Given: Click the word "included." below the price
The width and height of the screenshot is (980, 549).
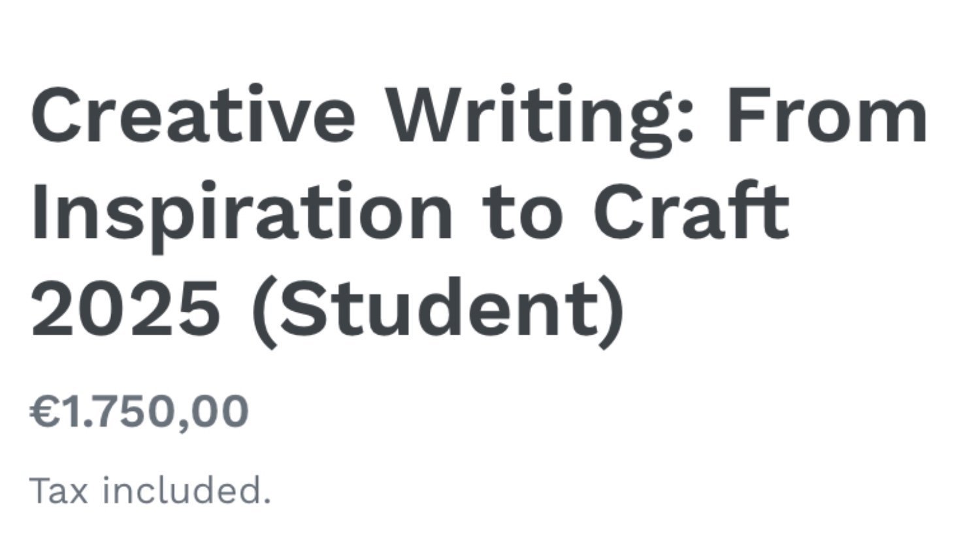Looking at the screenshot, I should (x=186, y=491).
